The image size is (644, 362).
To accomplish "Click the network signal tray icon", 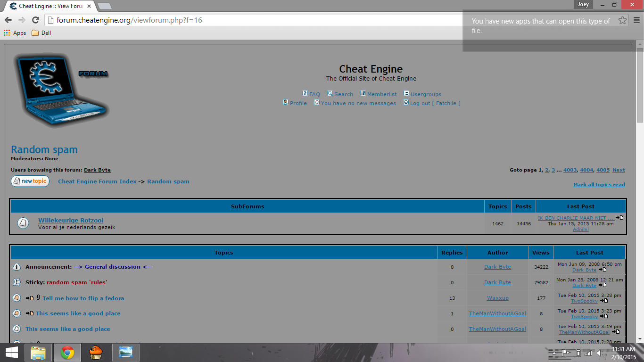I will (x=588, y=353).
